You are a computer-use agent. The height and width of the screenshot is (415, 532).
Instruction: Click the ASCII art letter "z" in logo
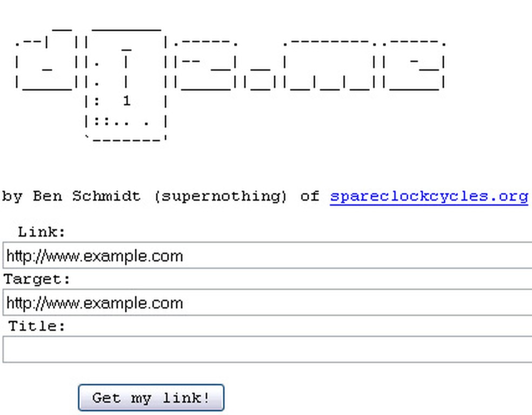208,65
